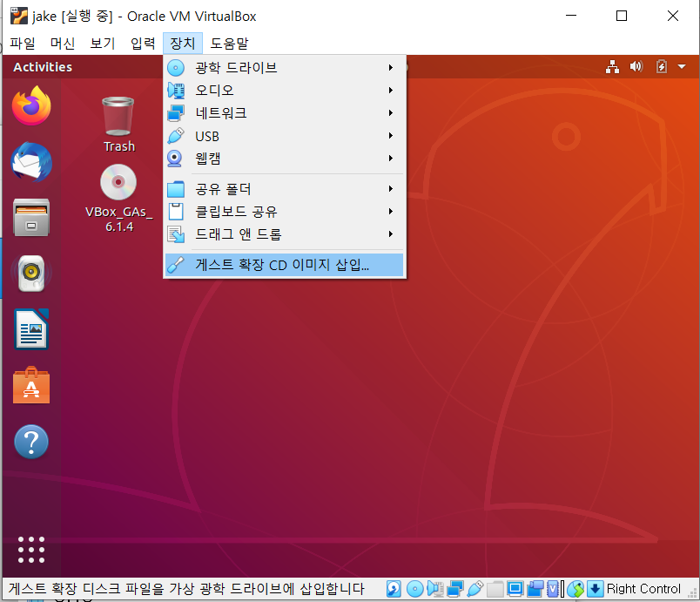Click the clipboard icon beside 클립보드 공유
Screen dimensions: 700x602
pyautogui.click(x=176, y=212)
